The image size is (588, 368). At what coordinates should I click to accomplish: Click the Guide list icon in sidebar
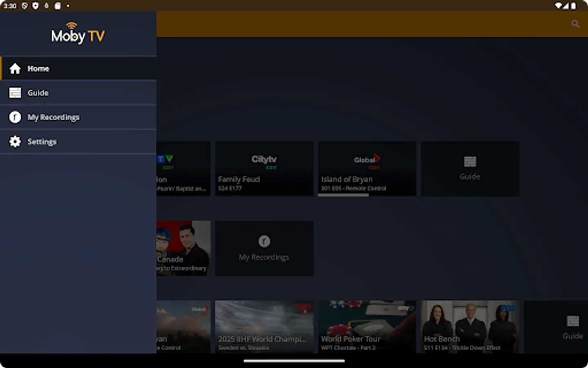click(x=15, y=93)
